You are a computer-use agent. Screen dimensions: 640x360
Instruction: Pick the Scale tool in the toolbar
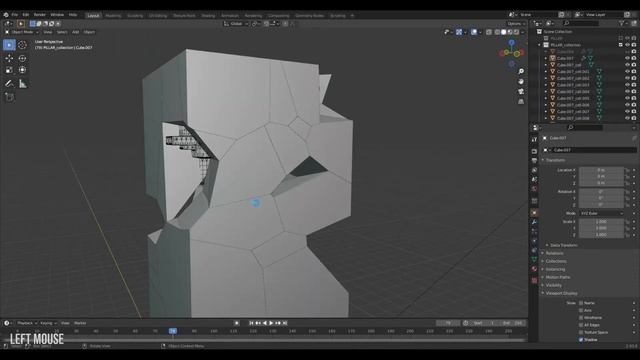pos(9,70)
